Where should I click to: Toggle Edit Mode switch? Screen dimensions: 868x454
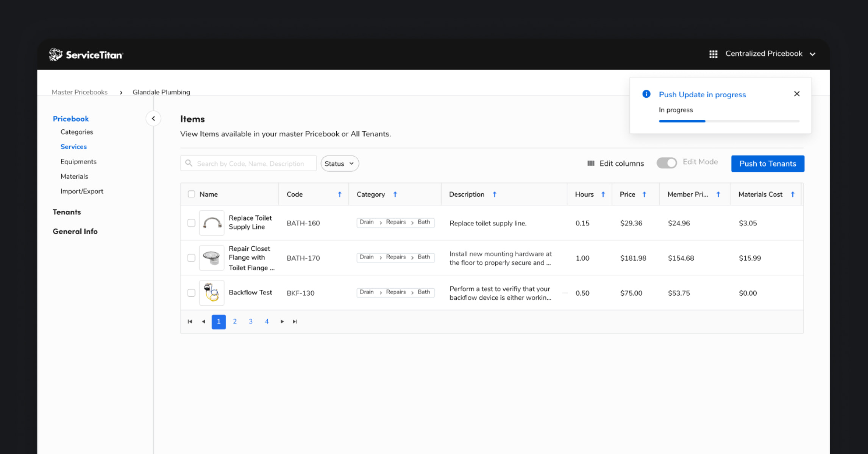667,163
